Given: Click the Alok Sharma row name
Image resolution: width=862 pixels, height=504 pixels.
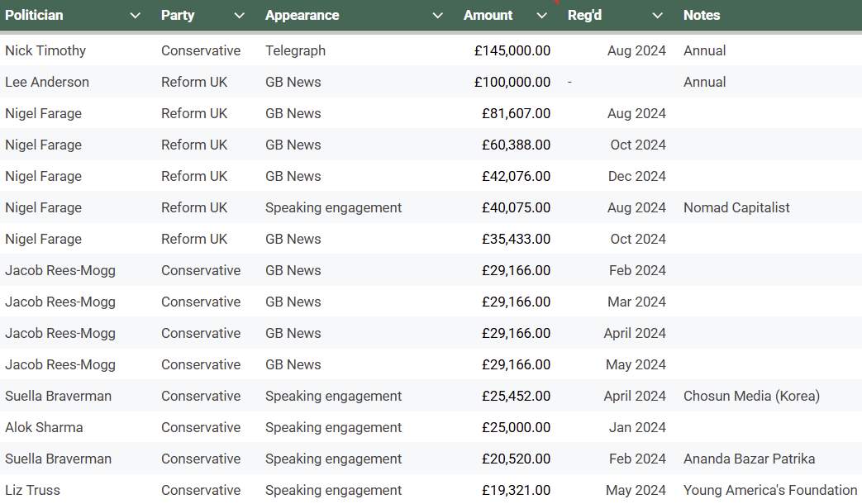Looking at the screenshot, I should 44,427.
